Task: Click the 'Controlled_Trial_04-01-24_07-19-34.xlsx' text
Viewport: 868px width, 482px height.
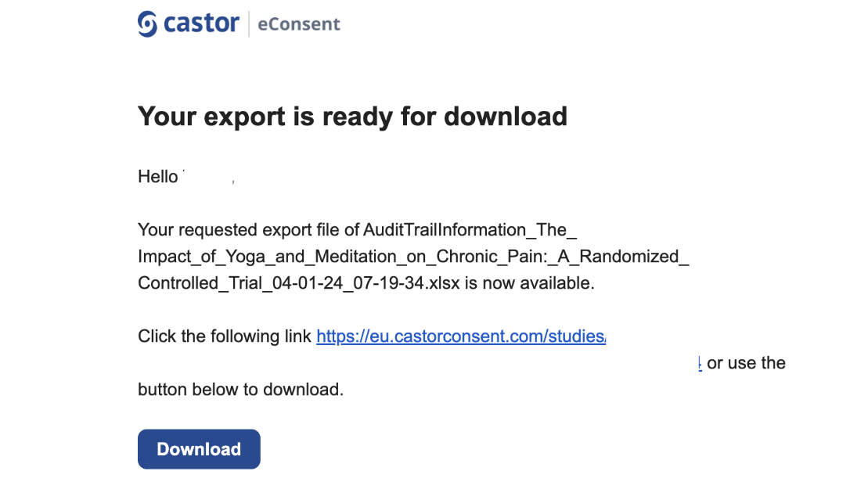Action: [299, 282]
